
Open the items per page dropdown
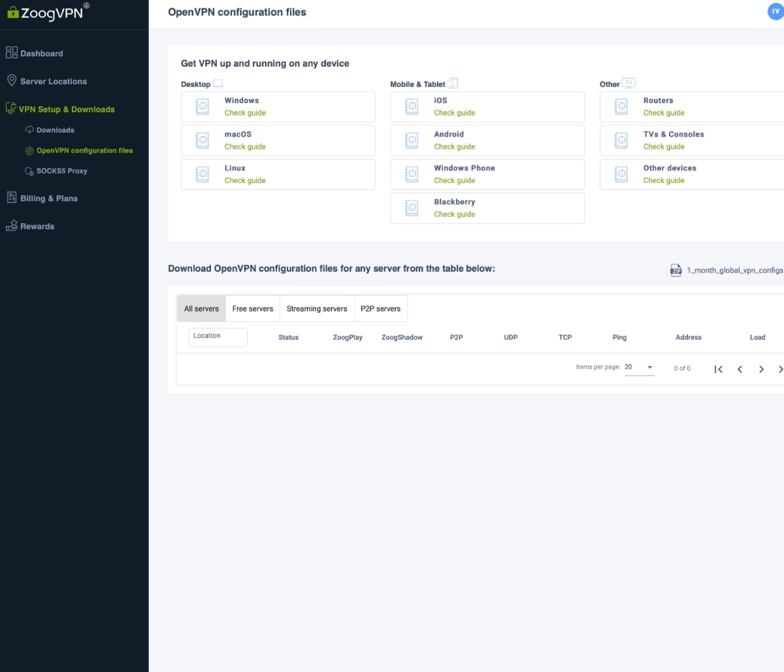pyautogui.click(x=639, y=367)
